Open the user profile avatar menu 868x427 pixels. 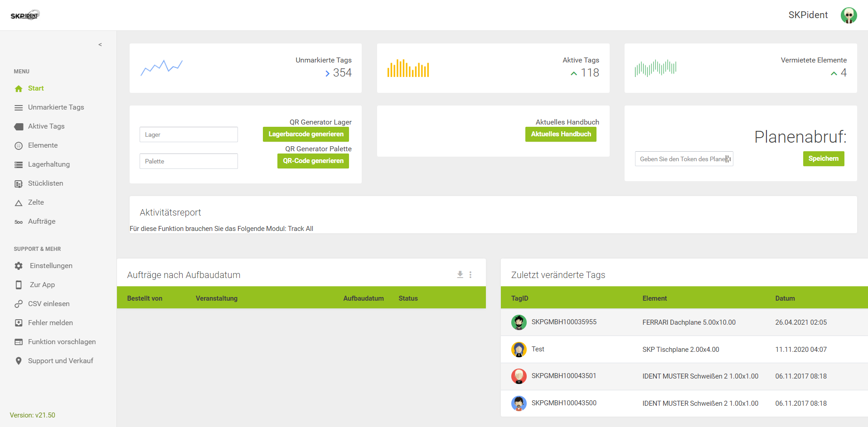click(x=849, y=15)
